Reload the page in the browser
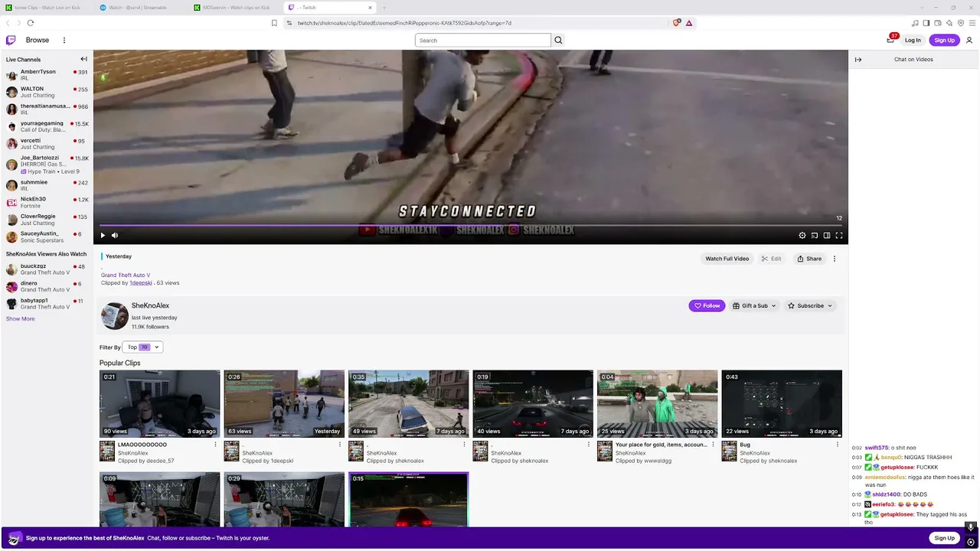980x551 pixels. (x=30, y=23)
